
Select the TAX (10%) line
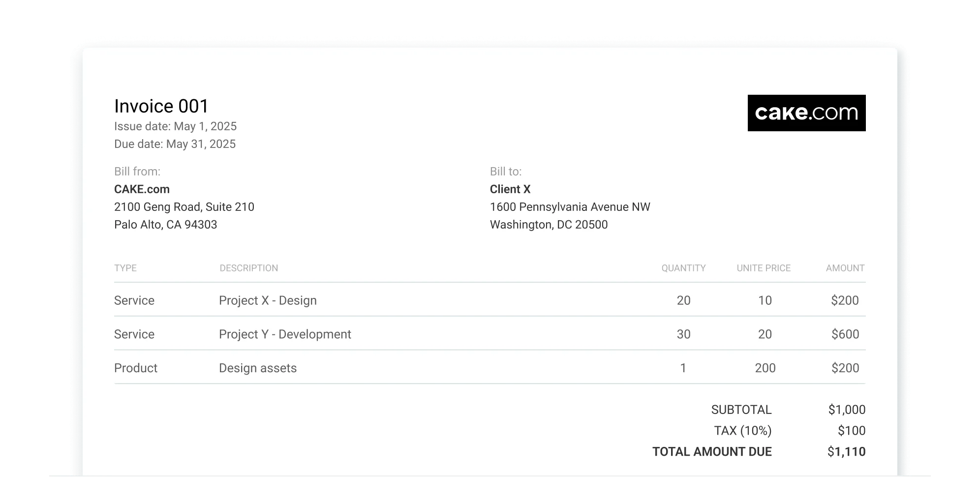pos(743,430)
